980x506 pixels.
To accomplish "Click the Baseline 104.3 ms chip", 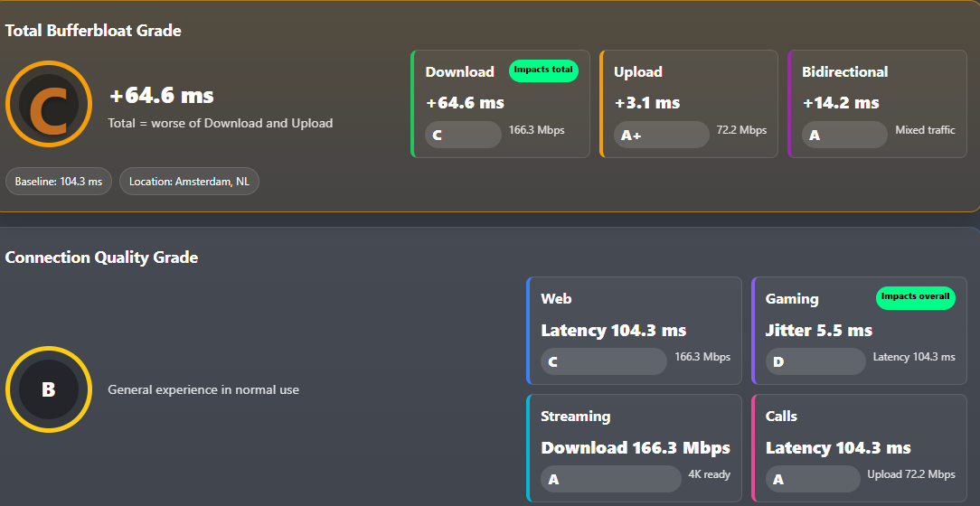I will [59, 182].
